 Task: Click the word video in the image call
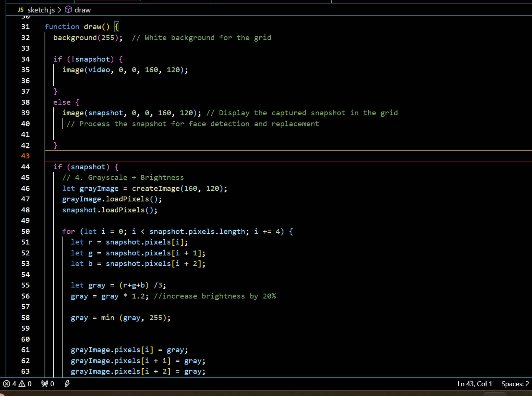pyautogui.click(x=99, y=70)
